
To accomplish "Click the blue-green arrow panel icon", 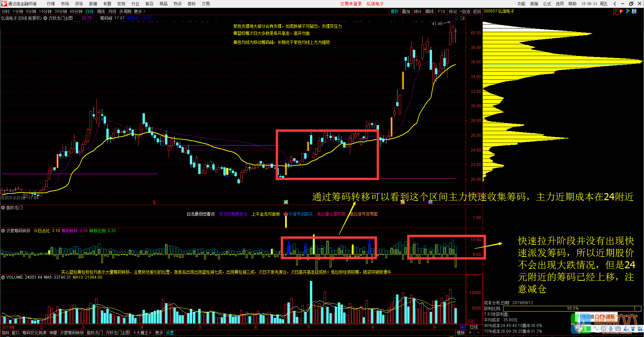I will pyautogui.click(x=628, y=11).
